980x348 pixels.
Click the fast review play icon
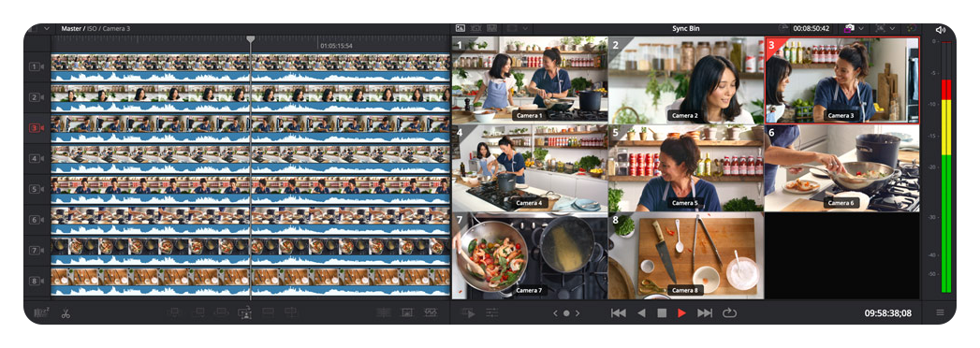468,313
